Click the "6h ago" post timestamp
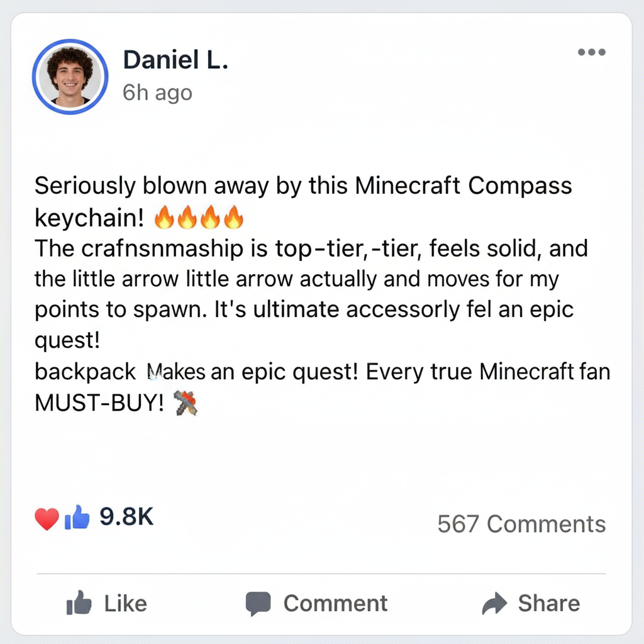The width and height of the screenshot is (644, 644). click(157, 93)
